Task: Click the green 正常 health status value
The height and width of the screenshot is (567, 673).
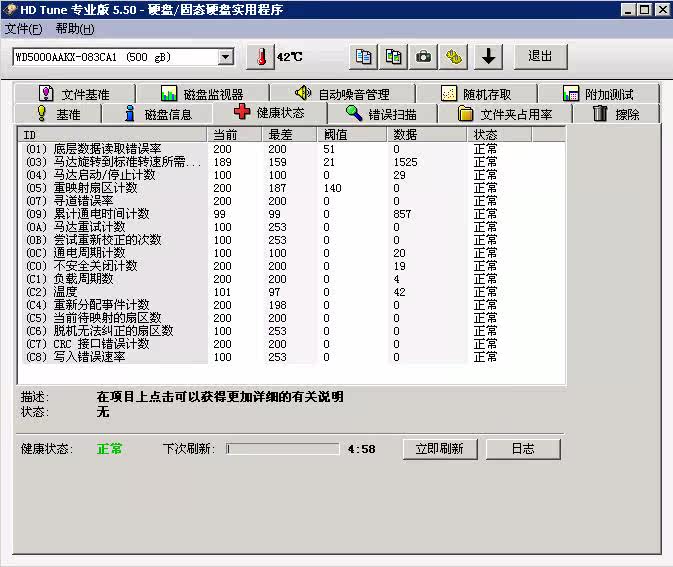Action: pos(109,449)
